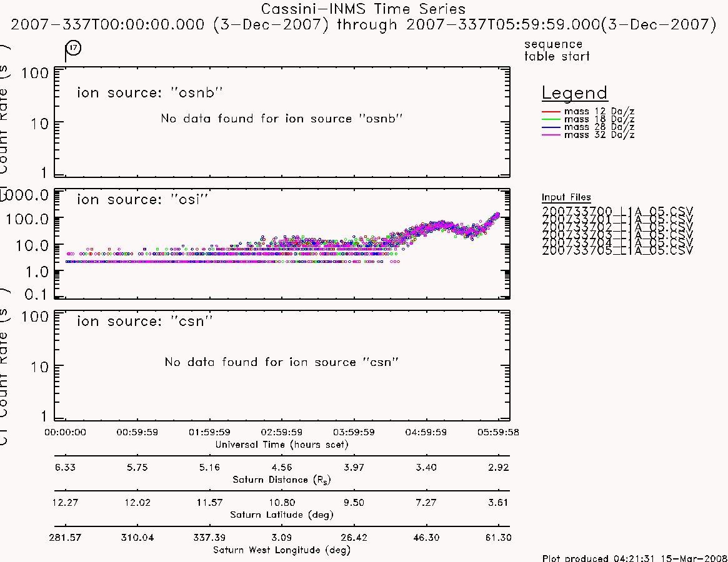Click the 05:59:58 time axis label

498,432
